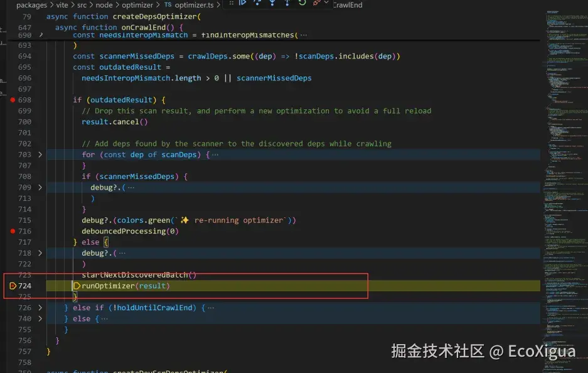Image resolution: width=588 pixels, height=373 pixels.
Task: Click the debug Step Over icon
Action: (x=257, y=3)
